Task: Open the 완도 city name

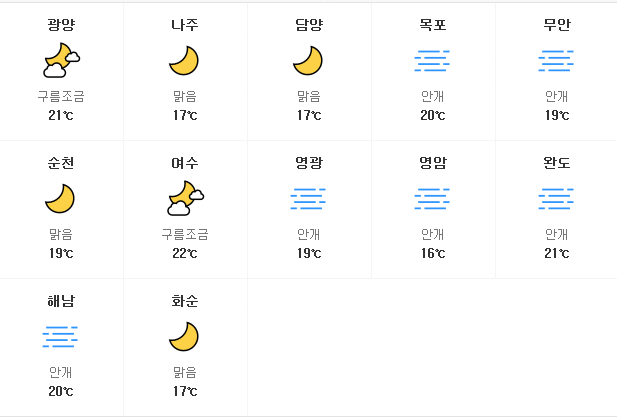Action: coord(556,163)
